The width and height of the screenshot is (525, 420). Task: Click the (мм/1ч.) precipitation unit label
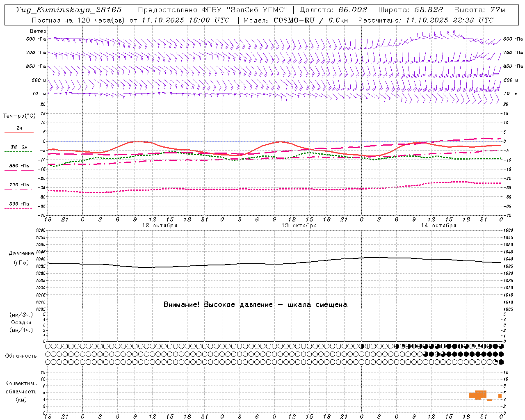pyautogui.click(x=21, y=330)
